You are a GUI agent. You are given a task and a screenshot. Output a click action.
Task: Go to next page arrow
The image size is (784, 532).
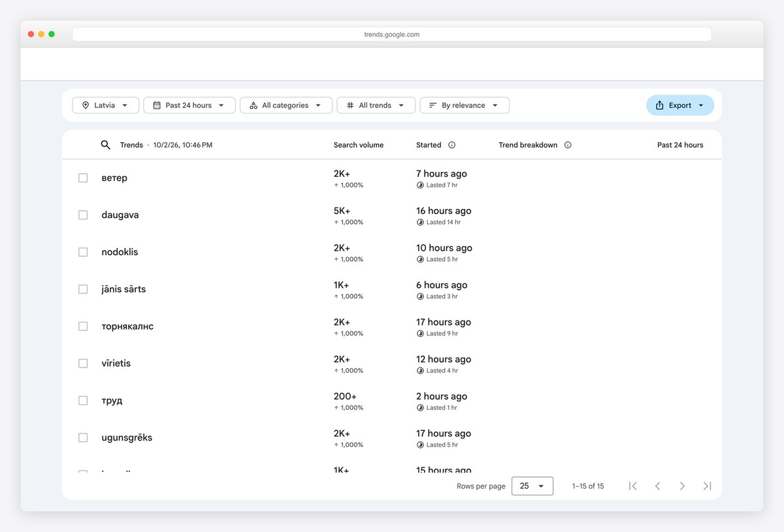(682, 486)
